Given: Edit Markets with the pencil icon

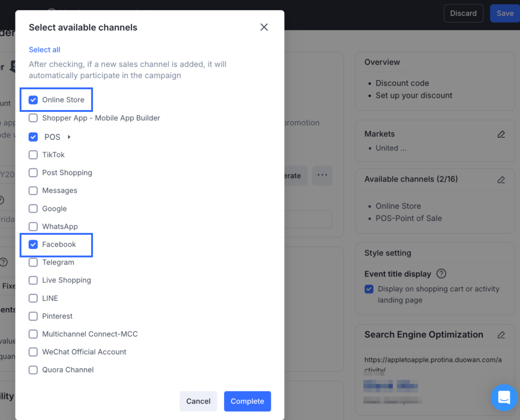Looking at the screenshot, I should pos(501,134).
